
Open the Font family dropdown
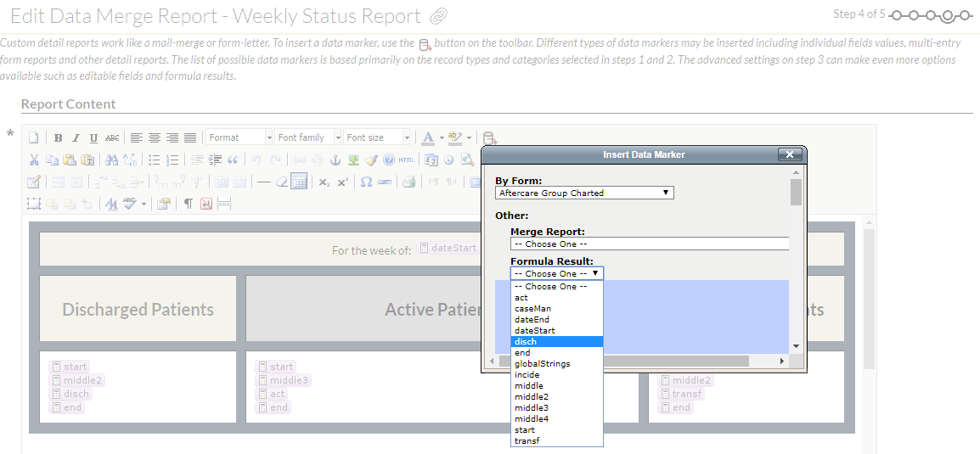click(307, 137)
